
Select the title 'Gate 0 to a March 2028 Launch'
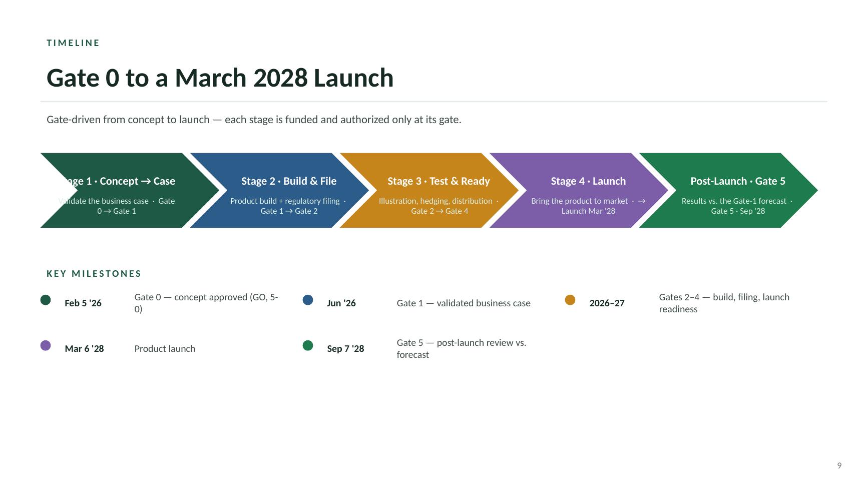pyautogui.click(x=220, y=78)
